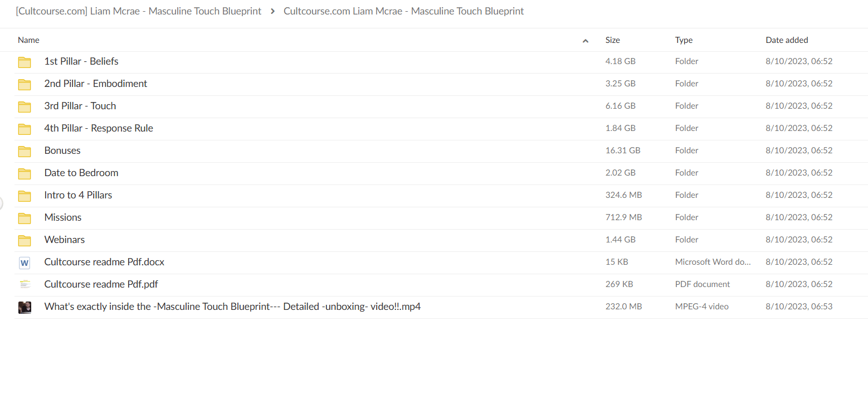Click the 269 KB size value
Screen dimensions: 868x413
(x=619, y=284)
